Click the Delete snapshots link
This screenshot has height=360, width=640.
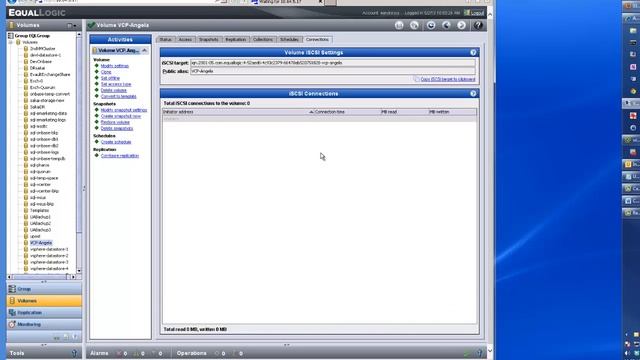pos(117,128)
